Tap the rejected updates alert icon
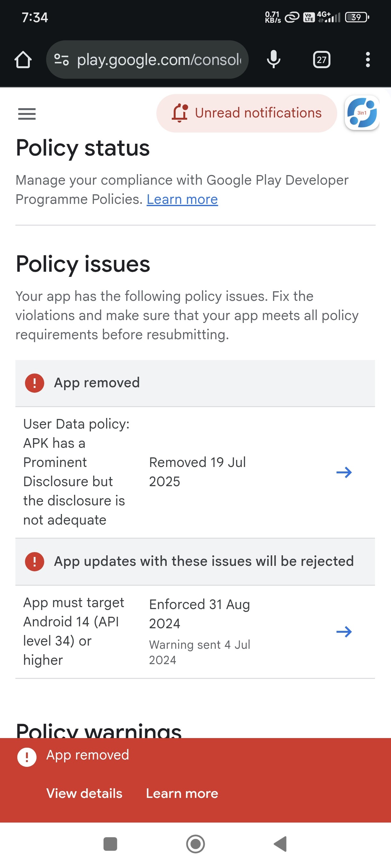The width and height of the screenshot is (391, 868). [34, 562]
